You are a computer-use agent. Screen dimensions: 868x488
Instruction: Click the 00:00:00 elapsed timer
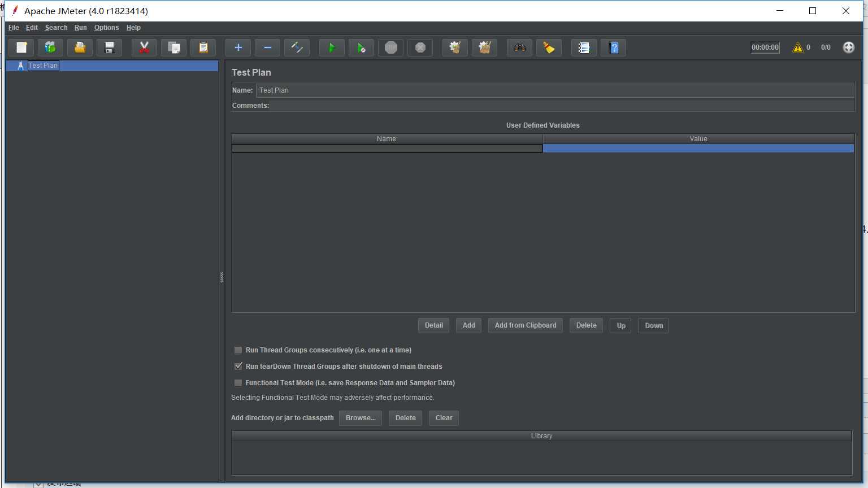coord(765,47)
